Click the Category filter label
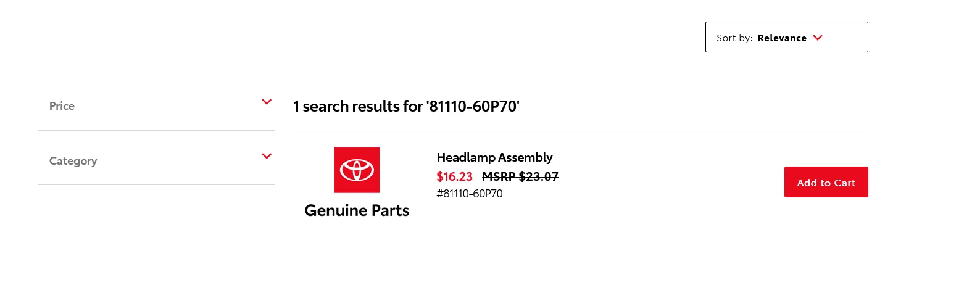980x285 pixels. click(73, 161)
